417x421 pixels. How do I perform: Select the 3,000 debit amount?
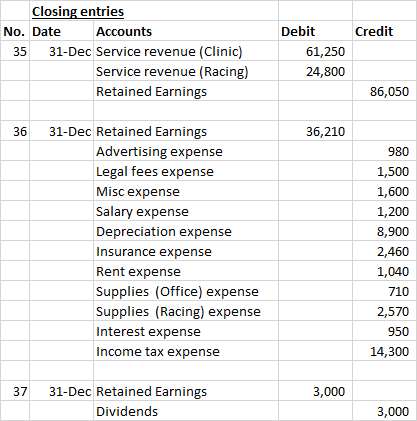[315, 391]
